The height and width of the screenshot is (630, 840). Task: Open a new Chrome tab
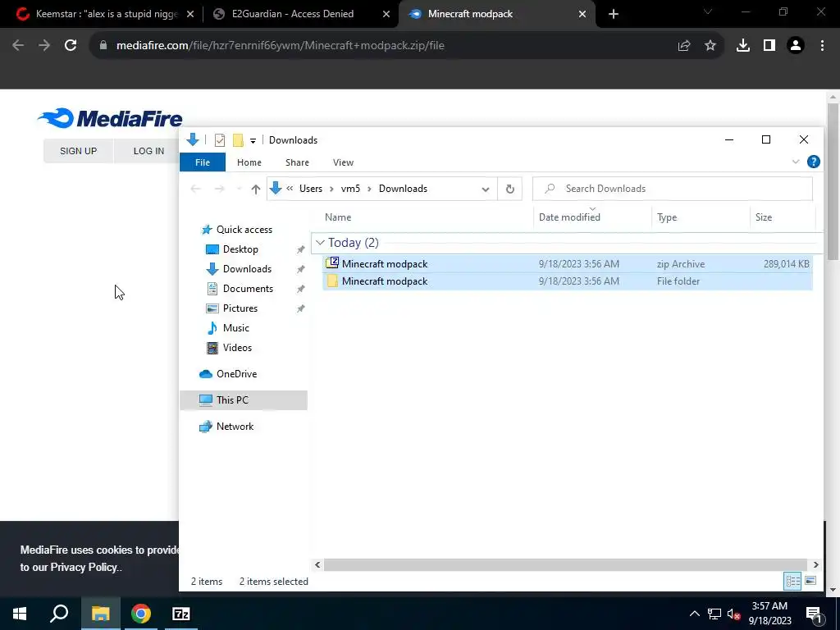click(x=614, y=15)
